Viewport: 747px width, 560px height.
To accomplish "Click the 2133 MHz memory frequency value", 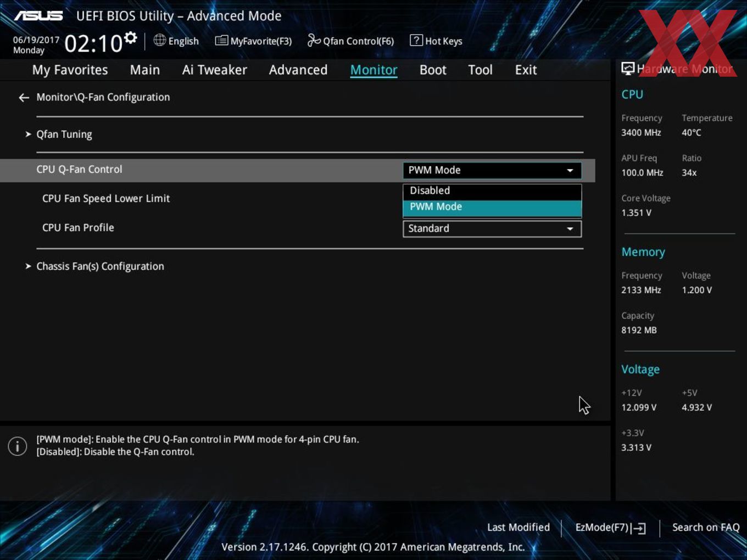I will coord(641,290).
